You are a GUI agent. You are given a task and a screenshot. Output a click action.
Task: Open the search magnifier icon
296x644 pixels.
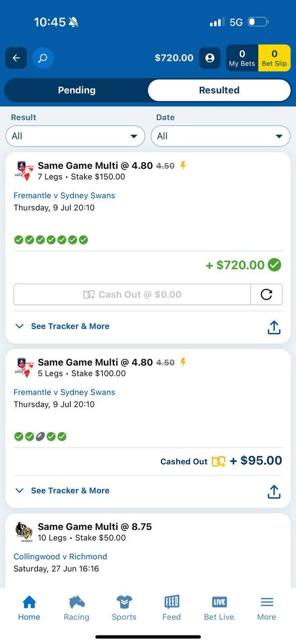pos(43,58)
